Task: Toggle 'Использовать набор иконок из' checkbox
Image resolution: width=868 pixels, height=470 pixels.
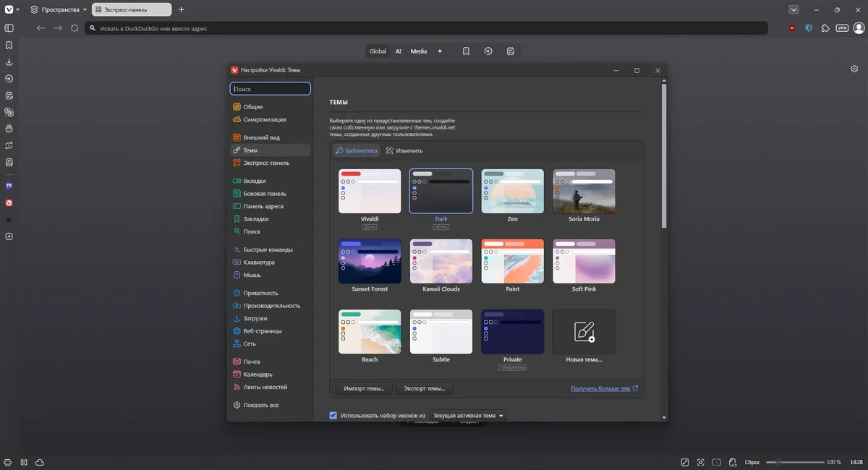Action: (333, 416)
